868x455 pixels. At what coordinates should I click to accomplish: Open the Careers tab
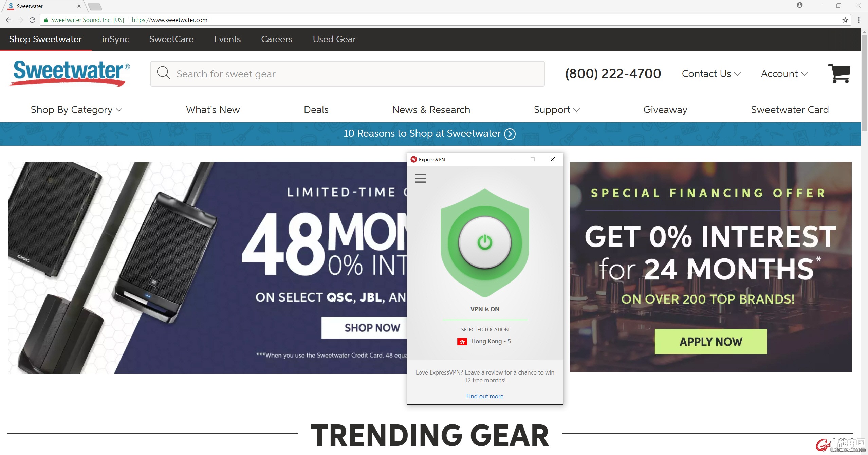point(277,39)
